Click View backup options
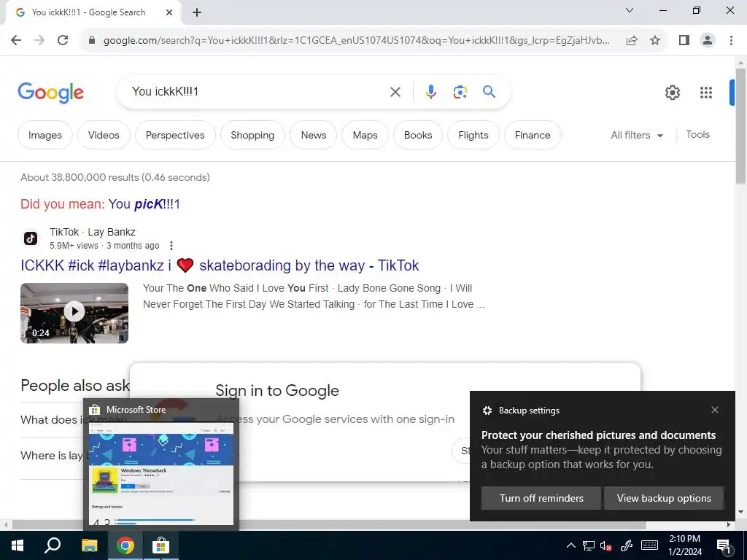Image resolution: width=747 pixels, height=560 pixels. pyautogui.click(x=664, y=498)
